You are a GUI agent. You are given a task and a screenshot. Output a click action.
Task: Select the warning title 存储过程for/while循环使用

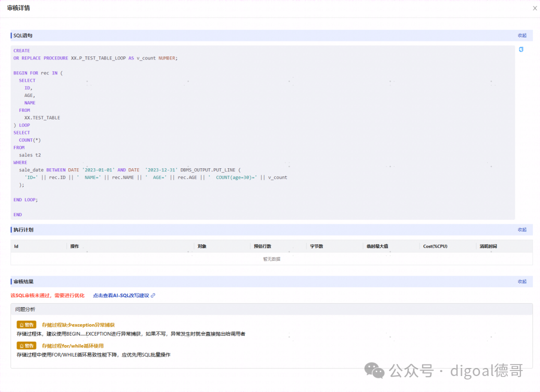click(x=72, y=346)
